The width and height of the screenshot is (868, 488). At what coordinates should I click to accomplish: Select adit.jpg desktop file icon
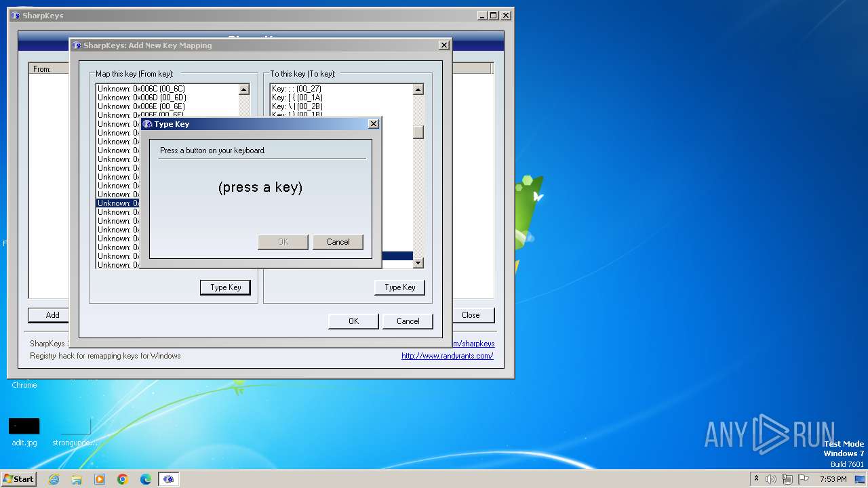(x=24, y=432)
